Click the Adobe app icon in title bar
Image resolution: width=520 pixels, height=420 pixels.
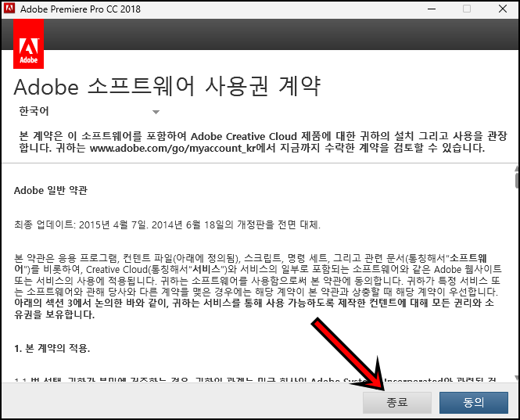click(9, 9)
